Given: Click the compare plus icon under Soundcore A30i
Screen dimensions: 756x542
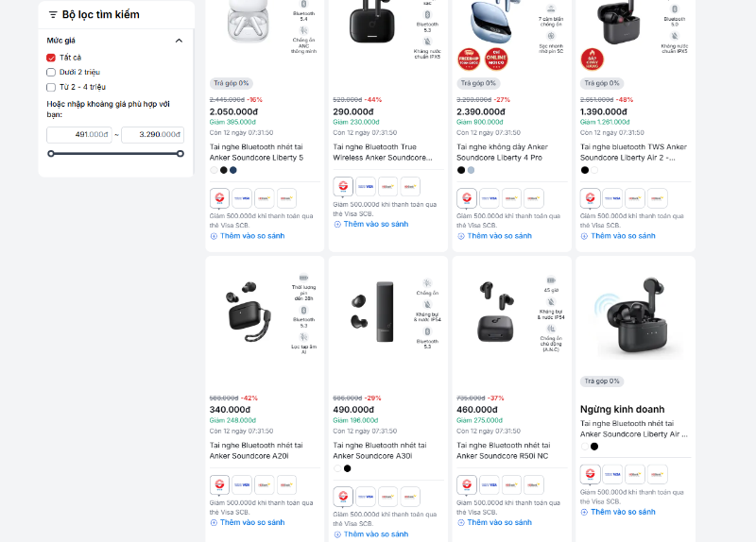Looking at the screenshot, I should (337, 534).
